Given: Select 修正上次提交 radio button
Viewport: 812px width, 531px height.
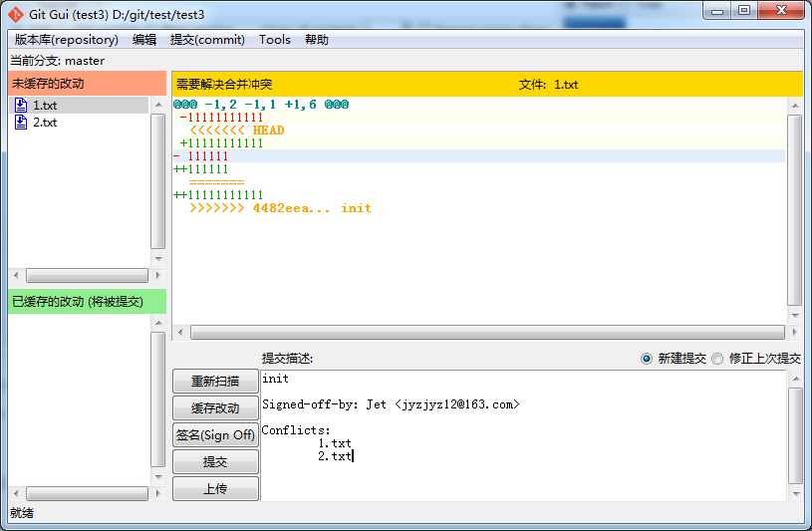Looking at the screenshot, I should [717, 359].
